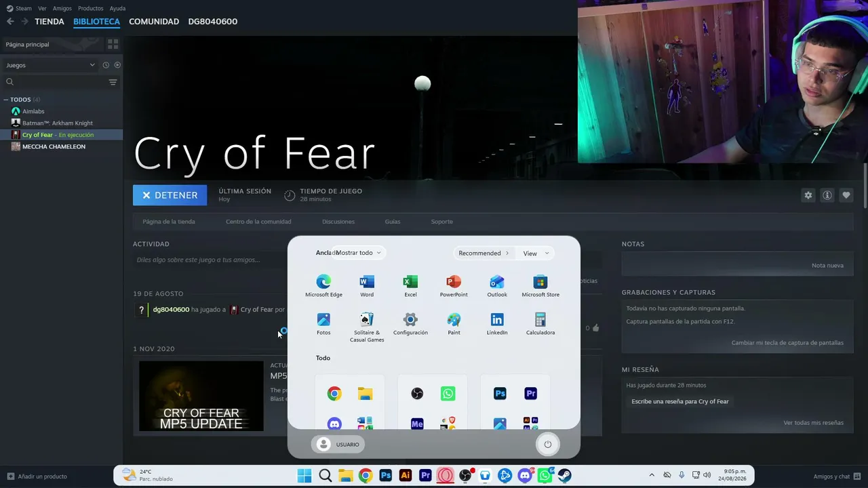Open the View dropdown in Start menu

[x=536, y=253]
